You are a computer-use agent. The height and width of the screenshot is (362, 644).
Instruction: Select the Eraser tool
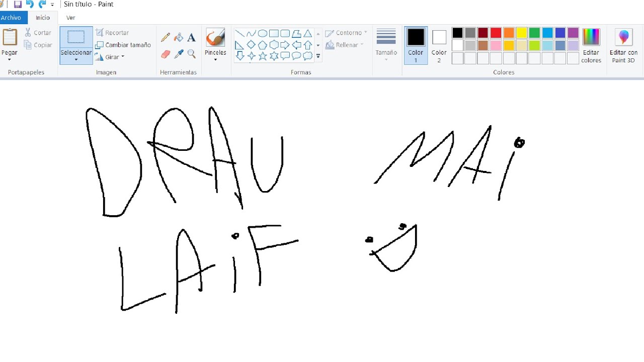tap(165, 54)
